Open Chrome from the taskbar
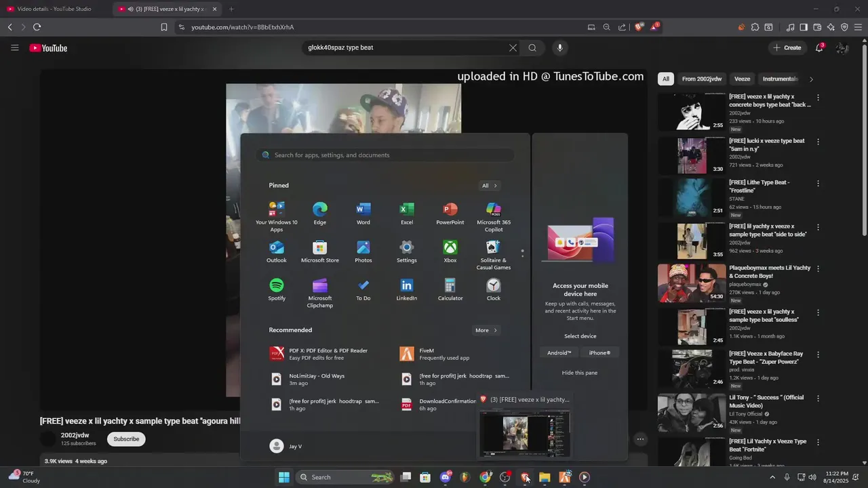 coord(485,477)
